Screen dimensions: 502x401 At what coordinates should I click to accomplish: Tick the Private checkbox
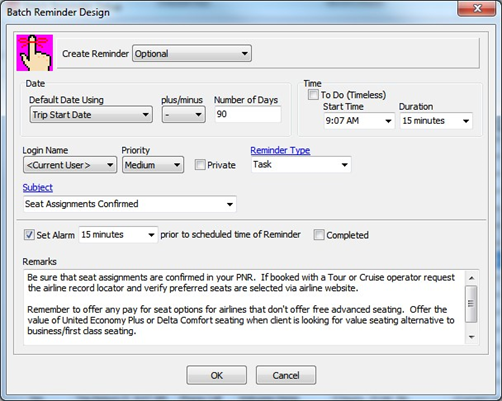coord(200,165)
